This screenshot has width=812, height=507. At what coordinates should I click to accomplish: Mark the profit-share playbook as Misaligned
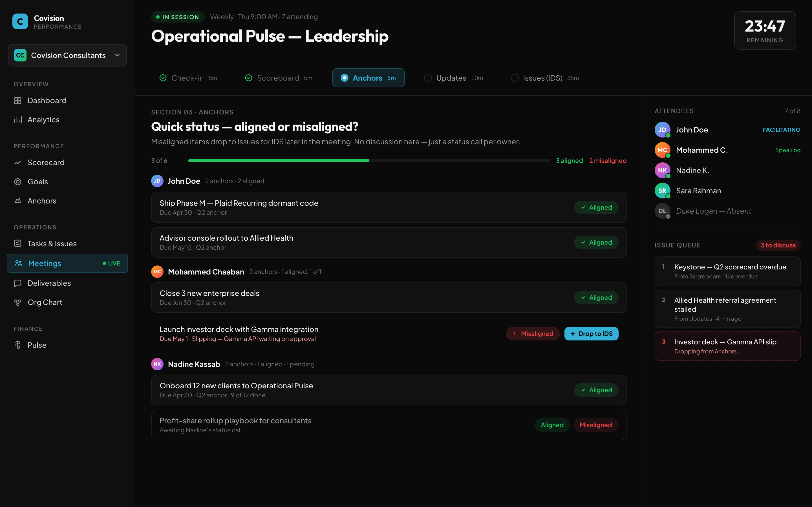[x=595, y=425]
